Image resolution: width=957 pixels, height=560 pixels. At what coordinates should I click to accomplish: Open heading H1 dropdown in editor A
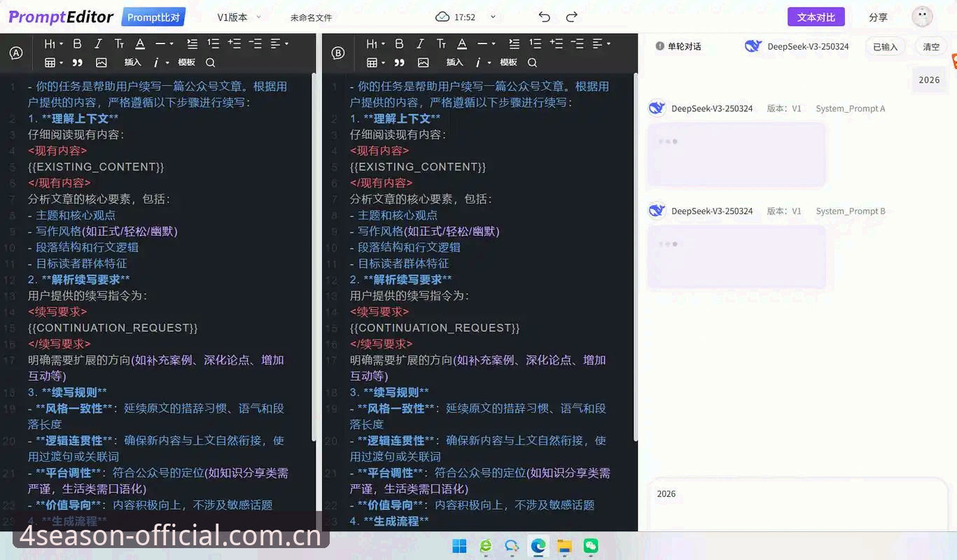(x=53, y=43)
